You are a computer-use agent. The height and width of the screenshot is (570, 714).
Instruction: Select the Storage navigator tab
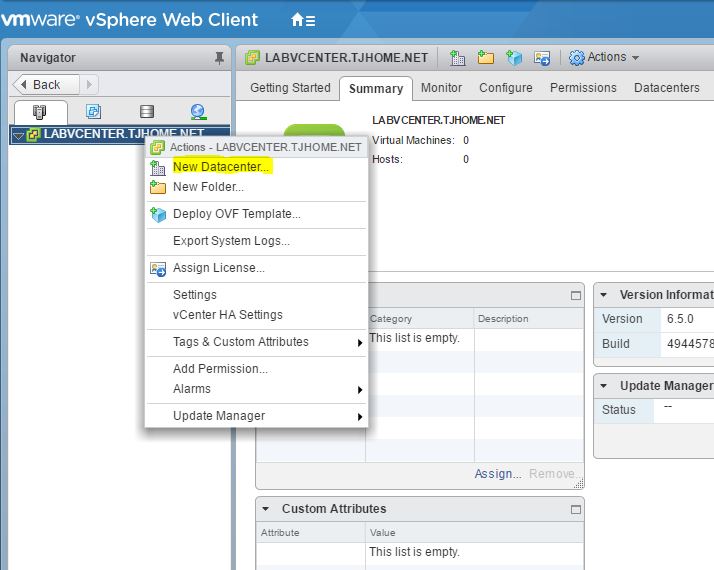coord(147,112)
